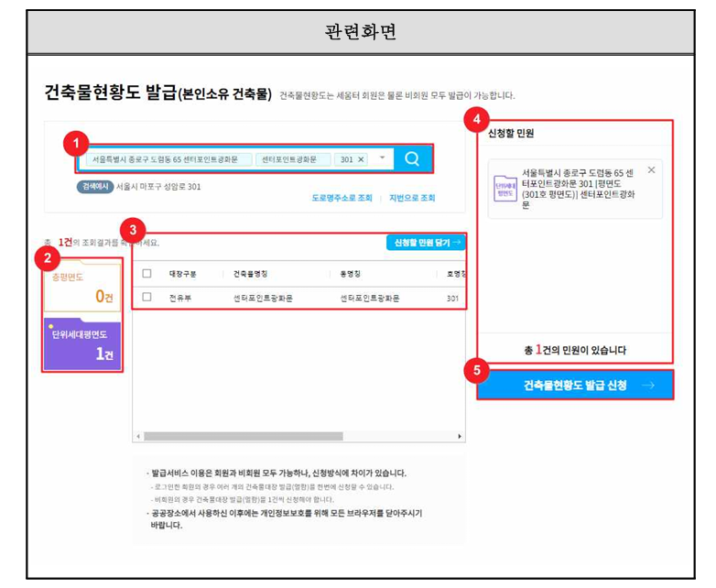
Task: Click the 센터포인트광화문 search tag
Action: point(293,159)
